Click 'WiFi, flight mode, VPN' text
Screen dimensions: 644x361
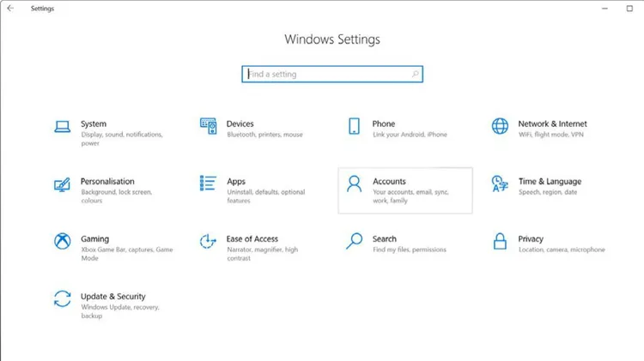(550, 135)
